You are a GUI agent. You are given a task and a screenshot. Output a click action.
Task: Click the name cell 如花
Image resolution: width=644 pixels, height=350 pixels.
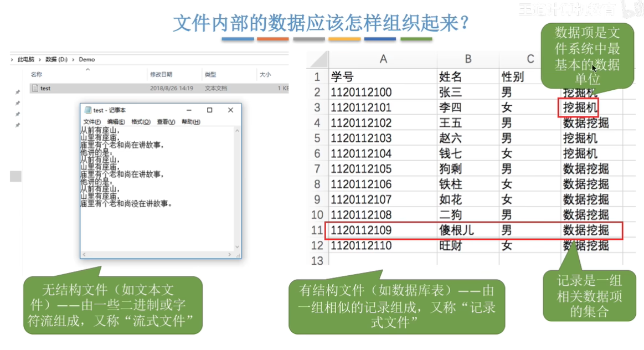(x=468, y=199)
